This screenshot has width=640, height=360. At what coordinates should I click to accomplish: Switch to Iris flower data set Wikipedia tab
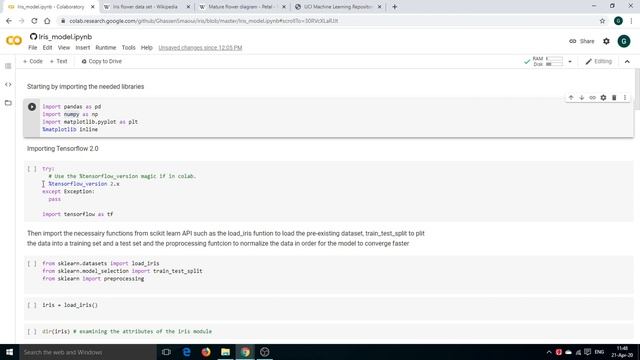tap(145, 7)
